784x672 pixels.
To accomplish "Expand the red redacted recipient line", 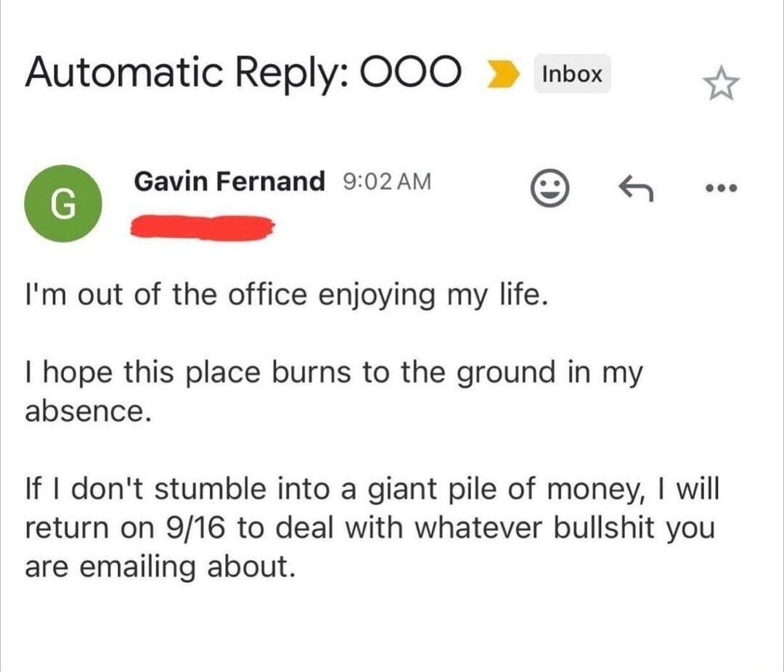I will tap(203, 227).
